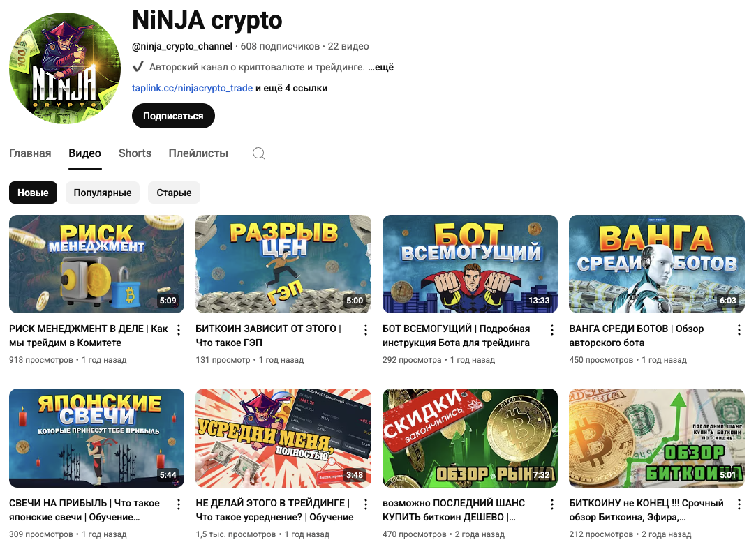Open options for НЕ ДЕЛАЙ ЭТОГО В ТРЕЙДИНГЕ
The width and height of the screenshot is (756, 549).
pyautogui.click(x=366, y=504)
